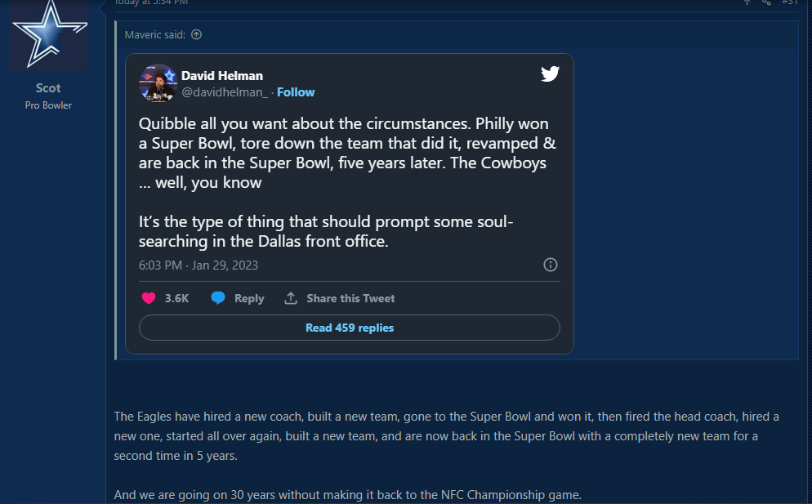The height and width of the screenshot is (504, 812).
Task: Click the 'Maveric said:' quote header
Action: click(155, 34)
